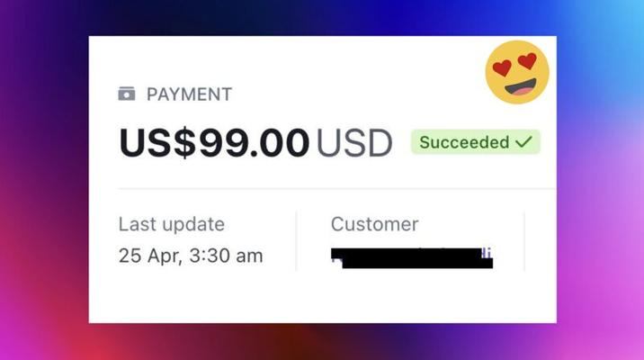Click vertical divider between Last update and Customer
The width and height of the screenshot is (644, 360).
coord(296,241)
